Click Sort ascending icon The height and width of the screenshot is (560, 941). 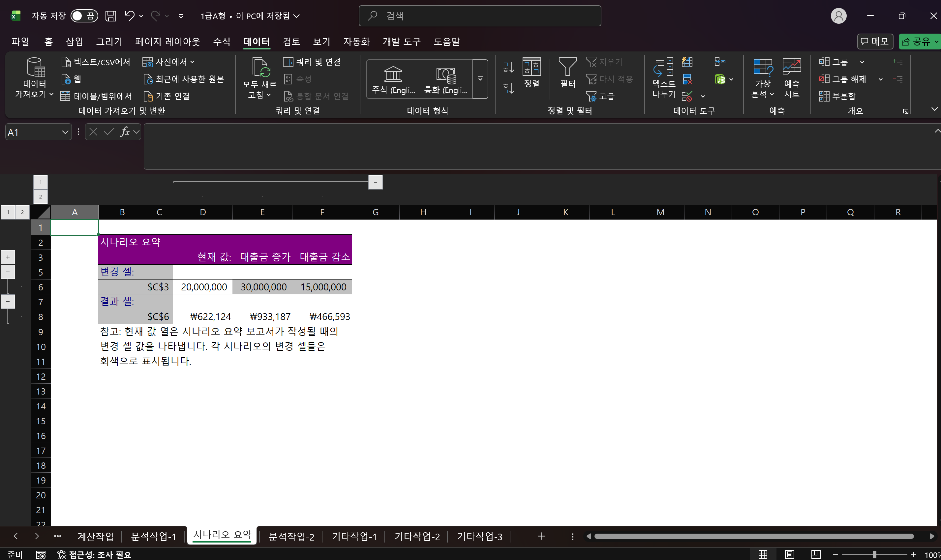(x=508, y=68)
